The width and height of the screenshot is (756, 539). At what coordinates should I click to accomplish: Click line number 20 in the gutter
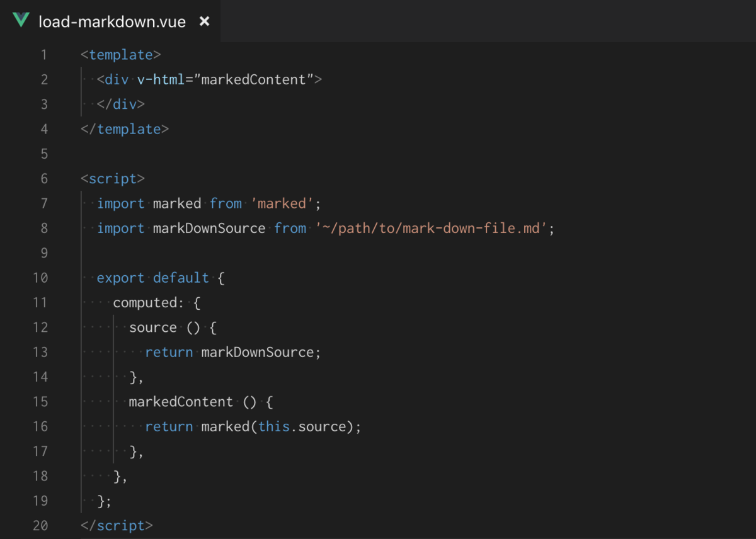(x=40, y=525)
